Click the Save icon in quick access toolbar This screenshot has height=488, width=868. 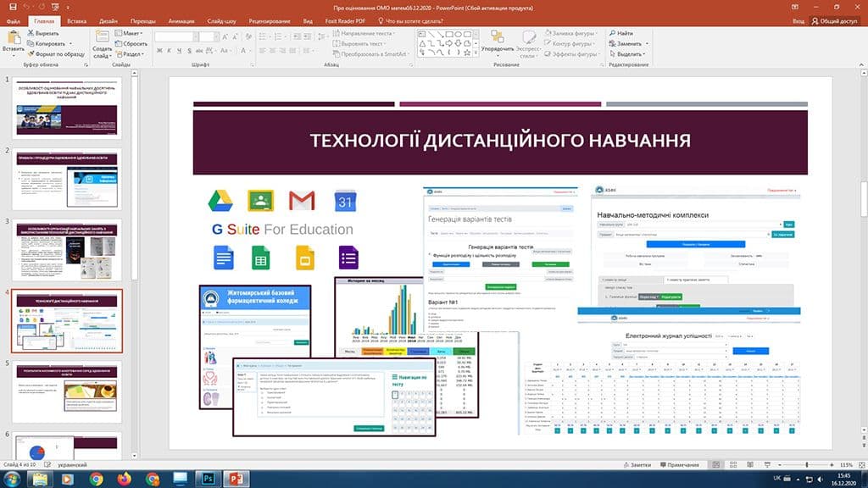coord(13,7)
